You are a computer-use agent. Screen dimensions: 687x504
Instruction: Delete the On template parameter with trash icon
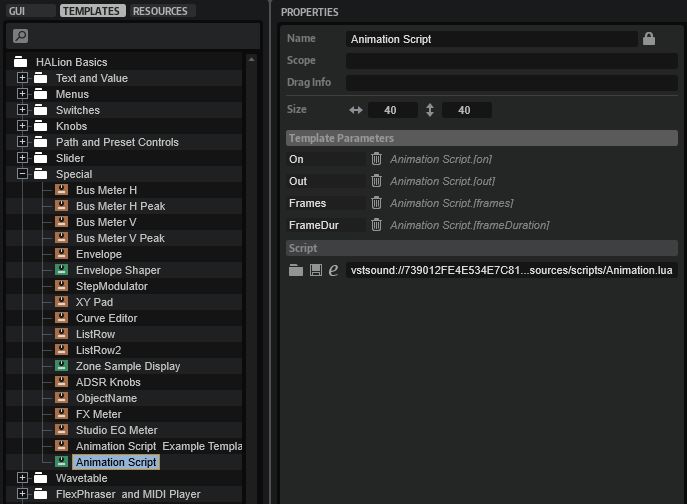point(376,159)
